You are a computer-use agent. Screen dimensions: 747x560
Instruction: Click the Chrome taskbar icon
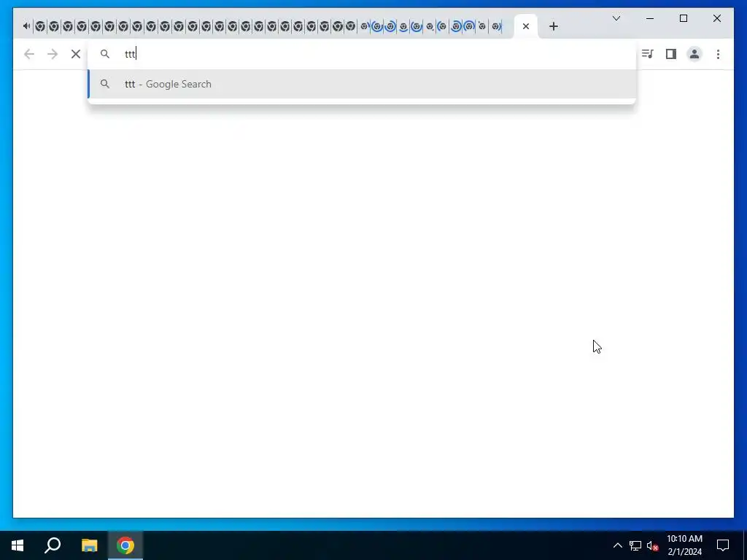(125, 545)
